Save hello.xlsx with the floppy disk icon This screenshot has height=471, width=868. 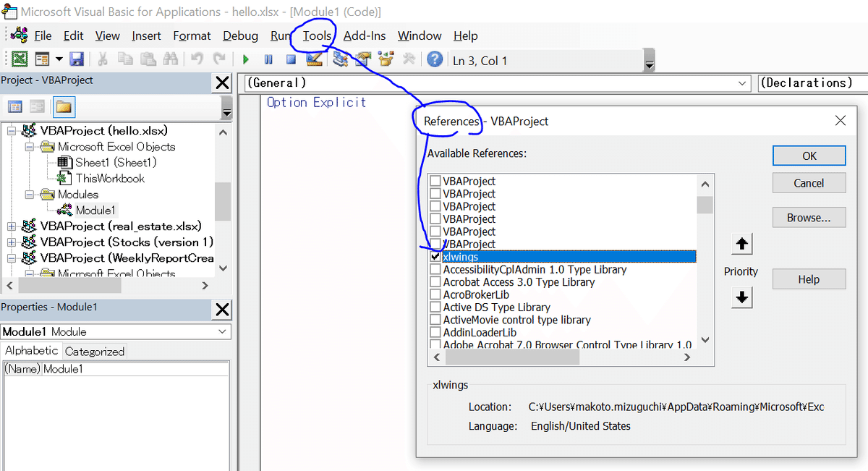click(77, 59)
